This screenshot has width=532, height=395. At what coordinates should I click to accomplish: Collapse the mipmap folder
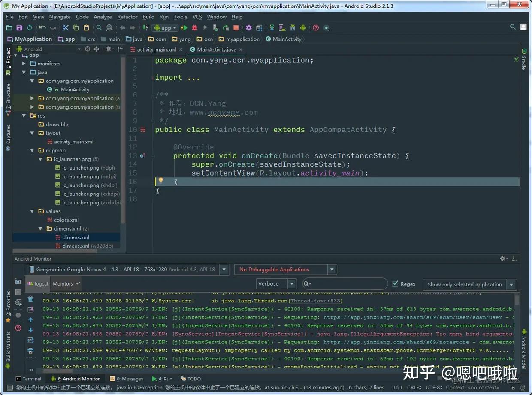pyautogui.click(x=33, y=150)
